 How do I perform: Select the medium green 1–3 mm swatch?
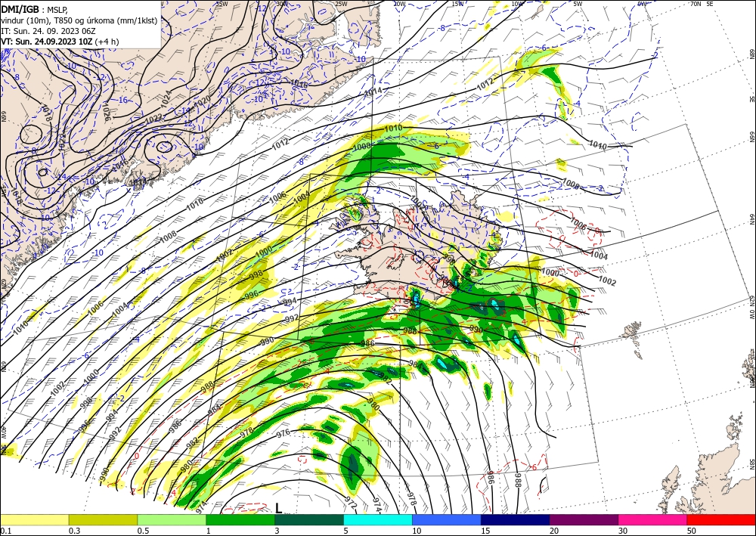point(240,519)
